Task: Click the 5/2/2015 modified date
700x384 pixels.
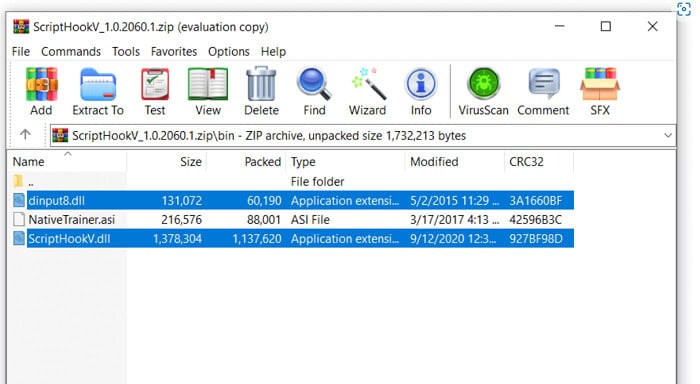Action: tap(454, 200)
